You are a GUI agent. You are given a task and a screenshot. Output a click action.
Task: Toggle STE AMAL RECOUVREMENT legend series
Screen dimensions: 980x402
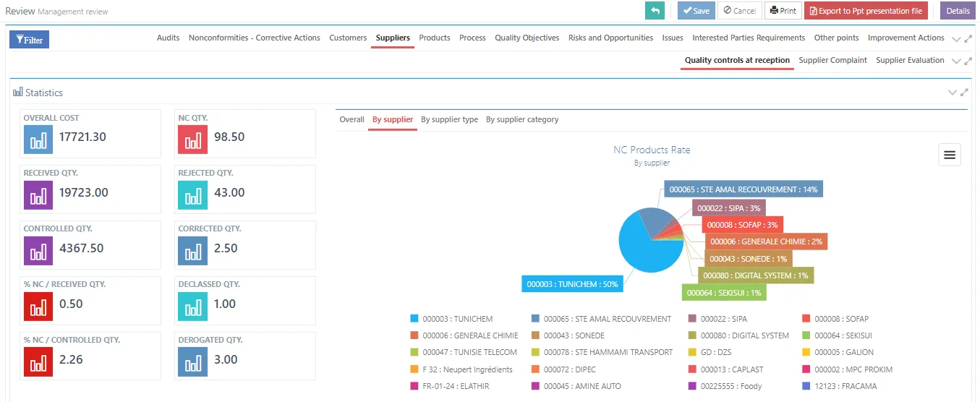click(601, 319)
